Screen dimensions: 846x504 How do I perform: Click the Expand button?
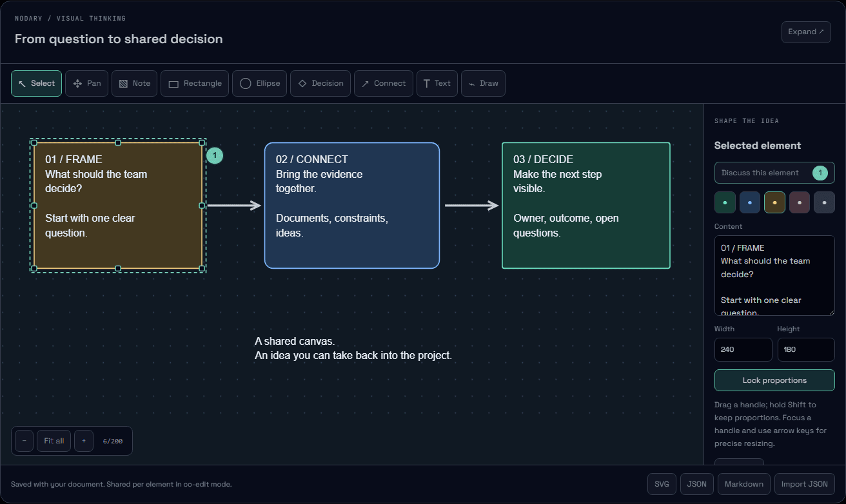tap(806, 32)
